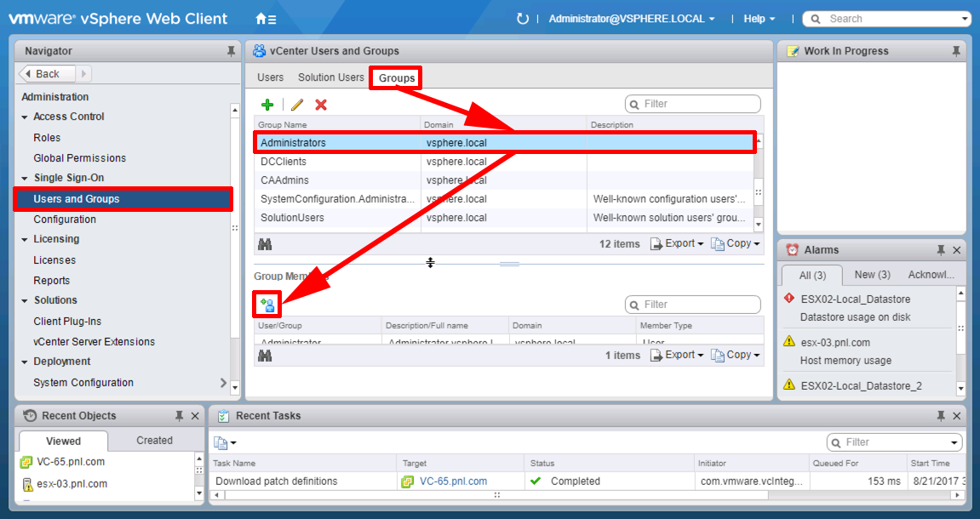Open the Export dropdown in groups table

[678, 243]
